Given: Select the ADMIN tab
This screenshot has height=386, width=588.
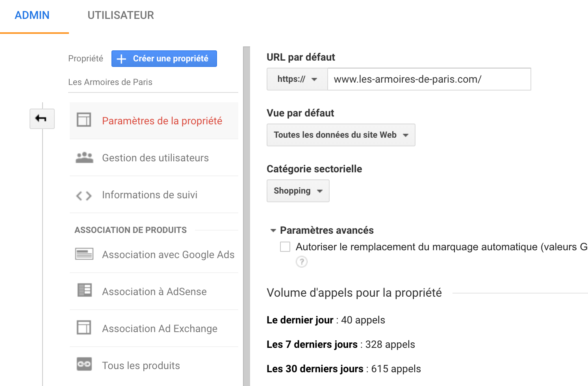Looking at the screenshot, I should [x=32, y=15].
